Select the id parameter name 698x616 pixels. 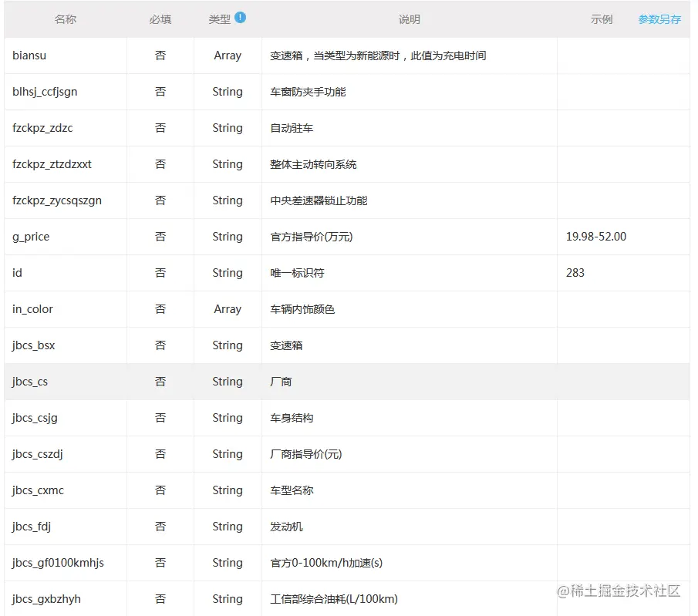click(x=18, y=273)
